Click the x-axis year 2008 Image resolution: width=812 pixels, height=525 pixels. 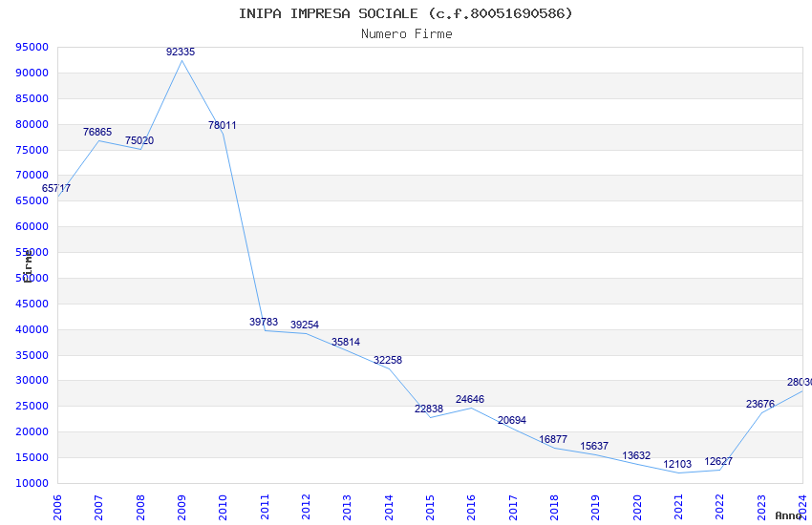(140, 507)
